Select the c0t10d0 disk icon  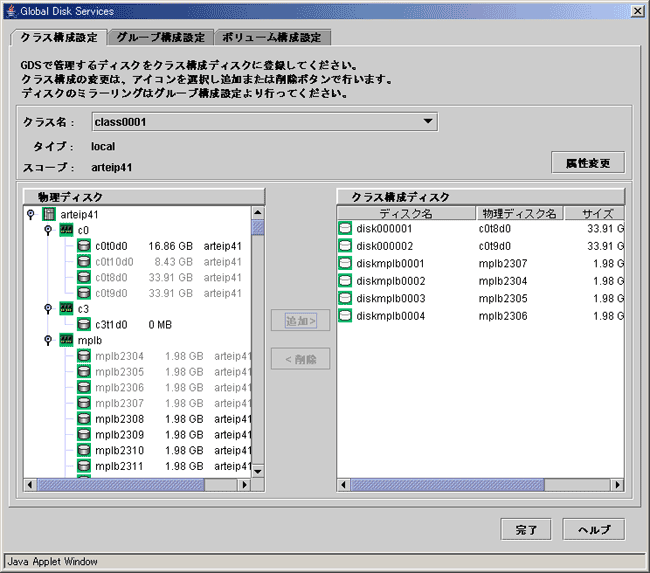[x=84, y=262]
